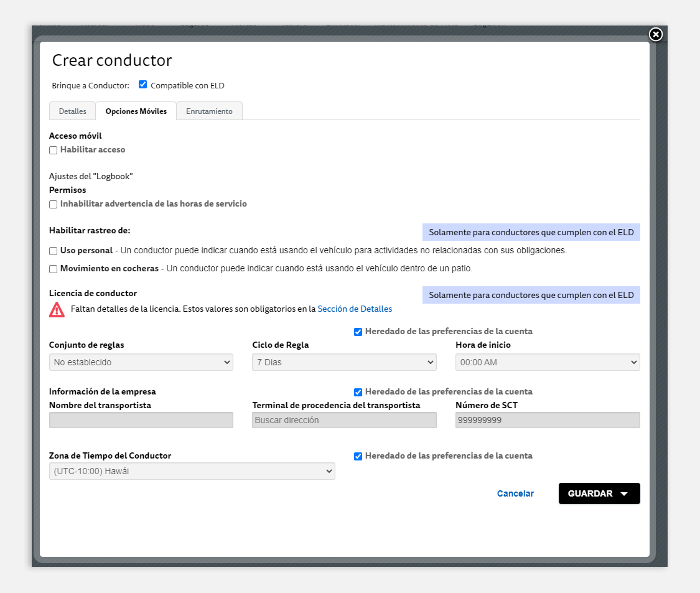Click the Información de la empresa heading
This screenshot has width=700, height=593.
(x=102, y=391)
